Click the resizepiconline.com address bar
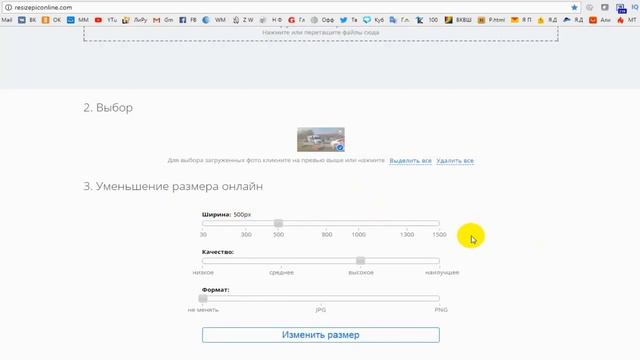Viewport: 640px width, 360px height. click(x=290, y=7)
